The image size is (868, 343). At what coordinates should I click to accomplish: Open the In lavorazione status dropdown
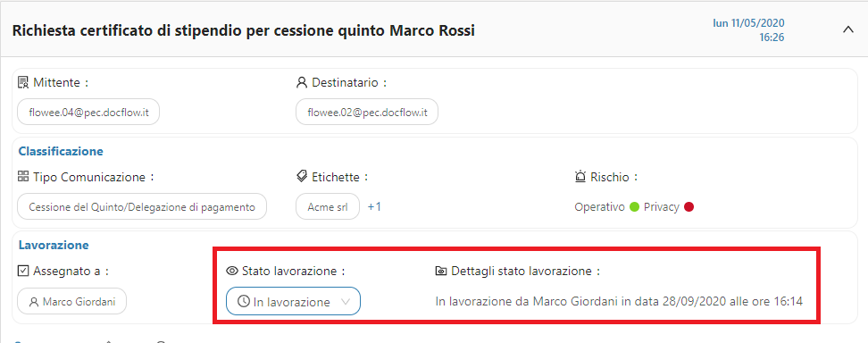click(x=294, y=302)
